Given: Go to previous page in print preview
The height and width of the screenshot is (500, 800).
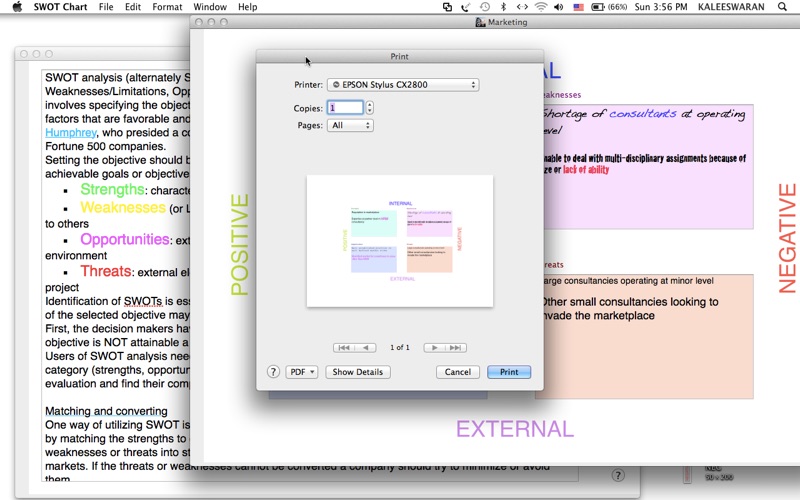Looking at the screenshot, I should [365, 347].
